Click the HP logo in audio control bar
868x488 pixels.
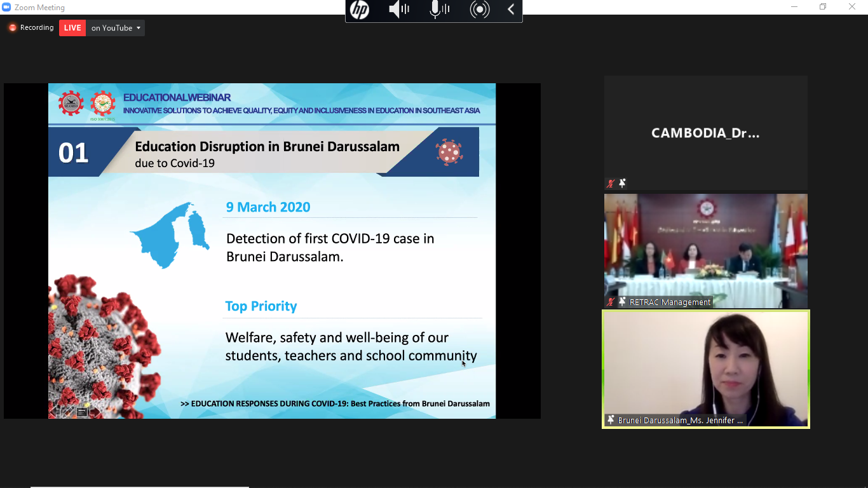coord(360,10)
